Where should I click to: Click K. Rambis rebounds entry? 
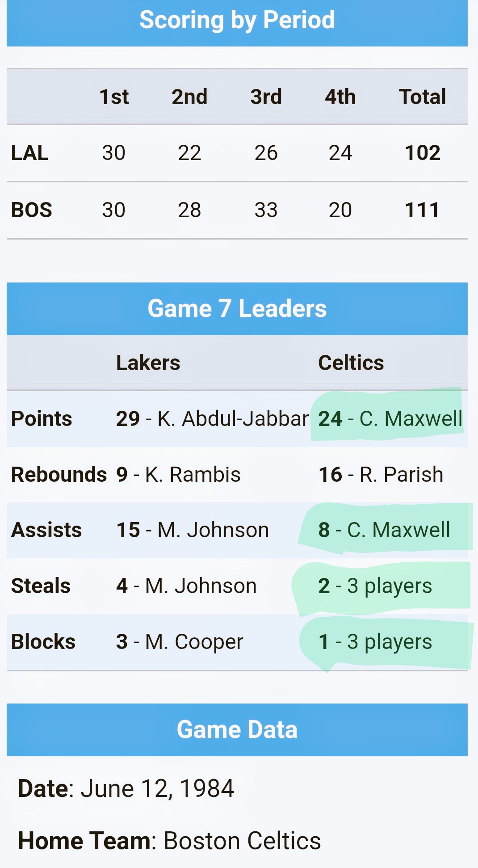tap(178, 474)
